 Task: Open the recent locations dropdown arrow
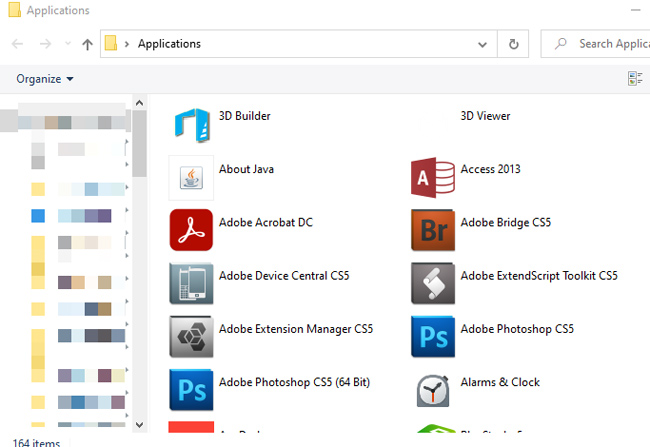68,44
